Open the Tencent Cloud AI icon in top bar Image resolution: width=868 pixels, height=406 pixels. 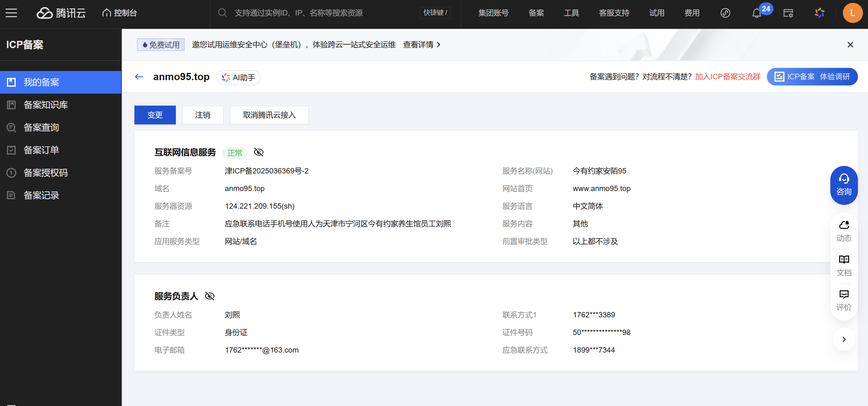click(x=819, y=13)
